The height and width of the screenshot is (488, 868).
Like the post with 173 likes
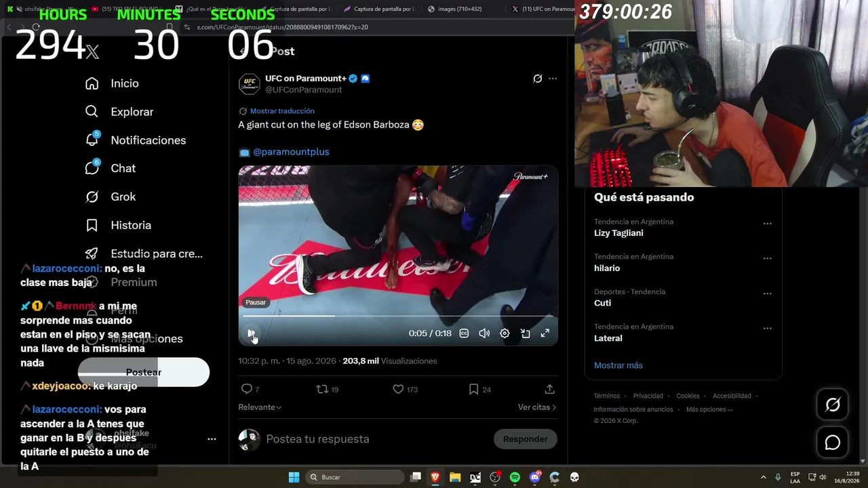pyautogui.click(x=406, y=389)
